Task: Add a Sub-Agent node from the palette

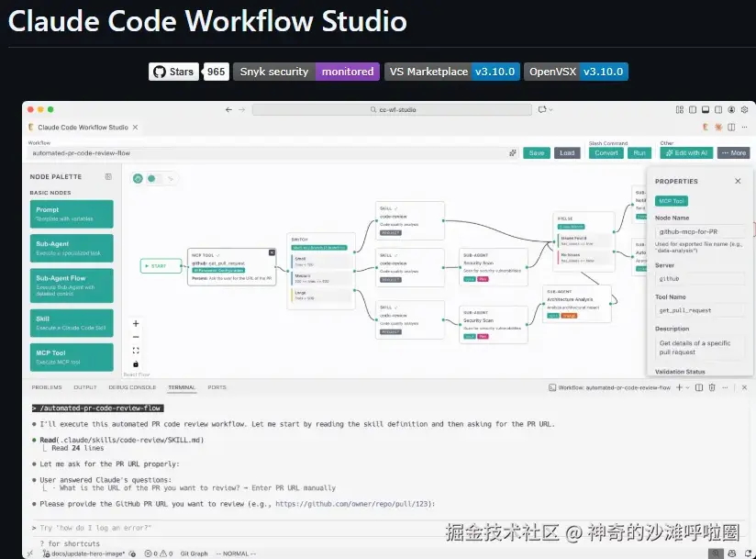Action: (x=72, y=248)
